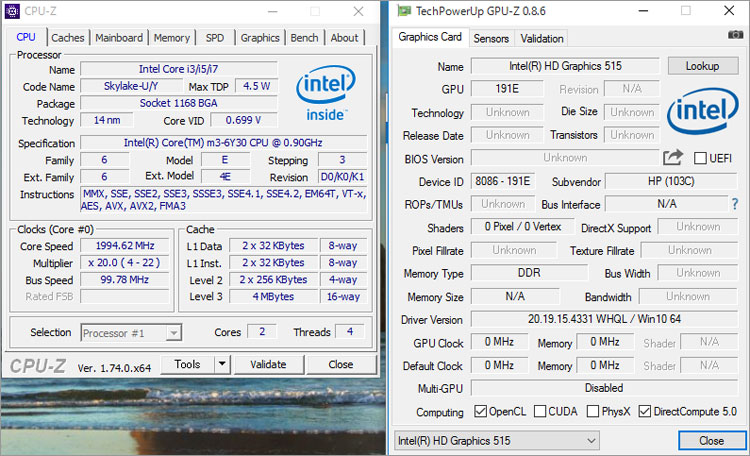Click the BIOS share/export arrow icon
This screenshot has height=456, width=750.
pyautogui.click(x=673, y=157)
